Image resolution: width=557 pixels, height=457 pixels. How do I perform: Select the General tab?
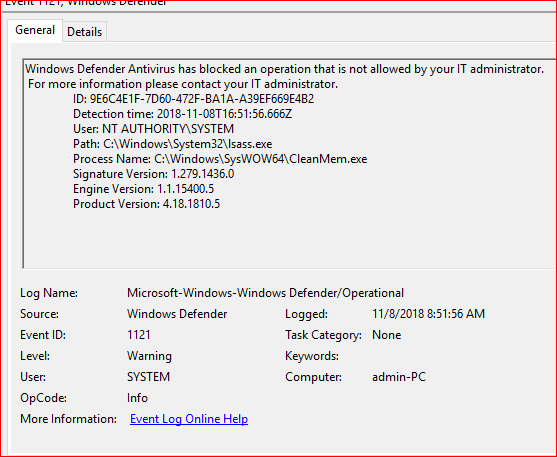[x=35, y=30]
